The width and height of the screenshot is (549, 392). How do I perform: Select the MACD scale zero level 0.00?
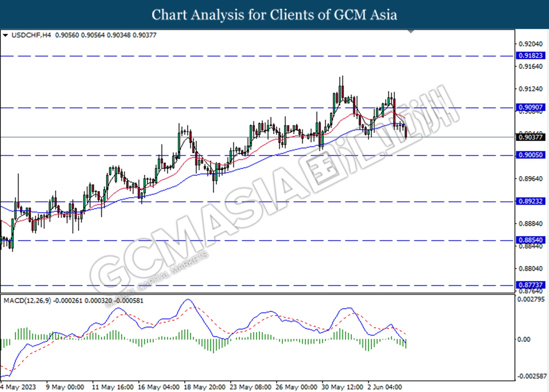click(x=524, y=340)
